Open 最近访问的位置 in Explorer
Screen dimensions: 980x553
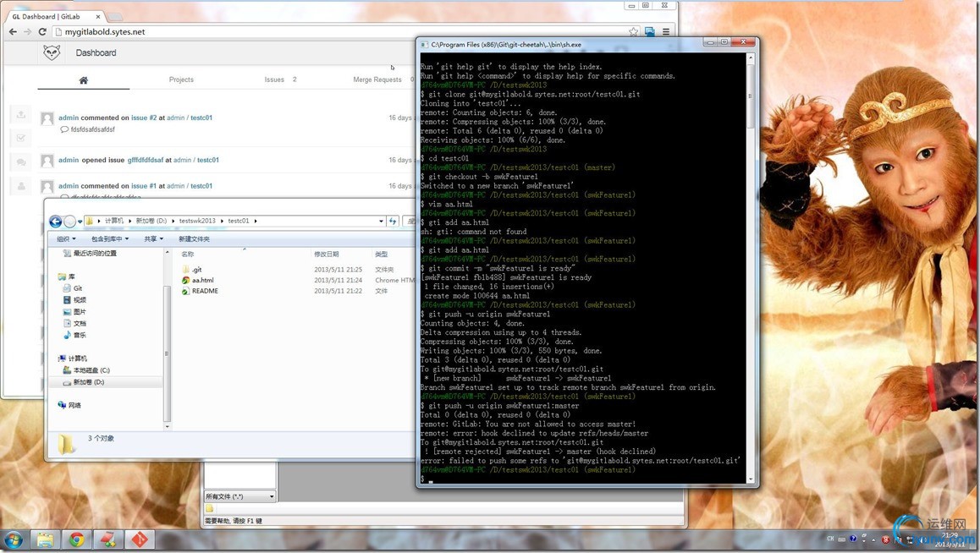click(x=90, y=254)
